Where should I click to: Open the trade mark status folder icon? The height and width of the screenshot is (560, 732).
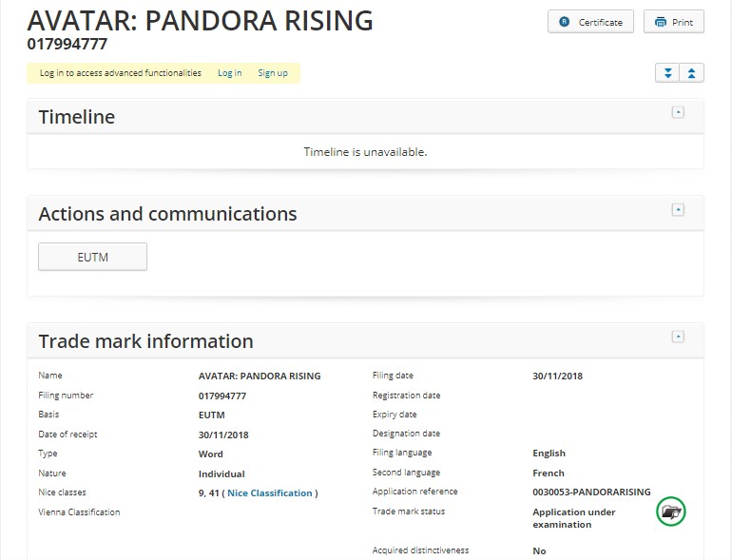671,512
